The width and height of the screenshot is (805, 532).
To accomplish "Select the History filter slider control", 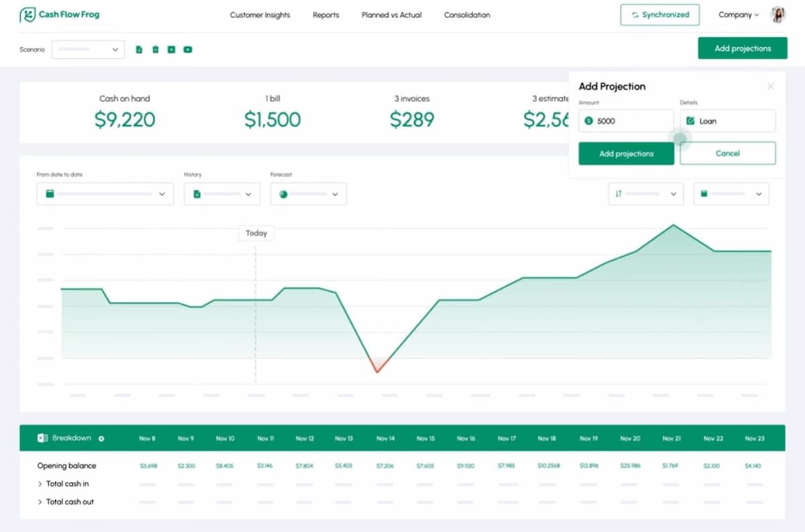I will [x=222, y=193].
